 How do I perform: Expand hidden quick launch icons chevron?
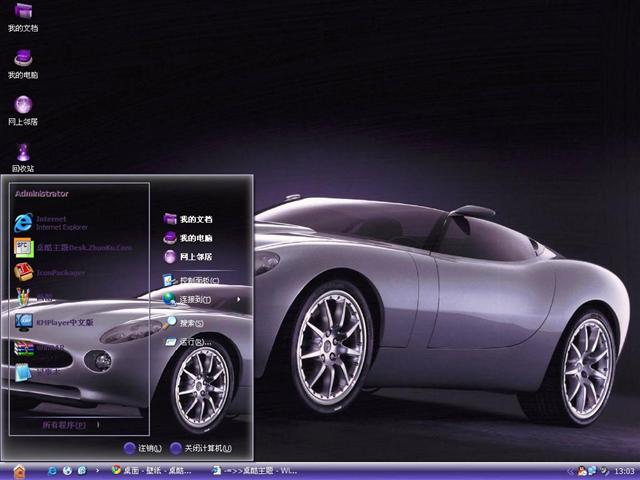(98, 469)
